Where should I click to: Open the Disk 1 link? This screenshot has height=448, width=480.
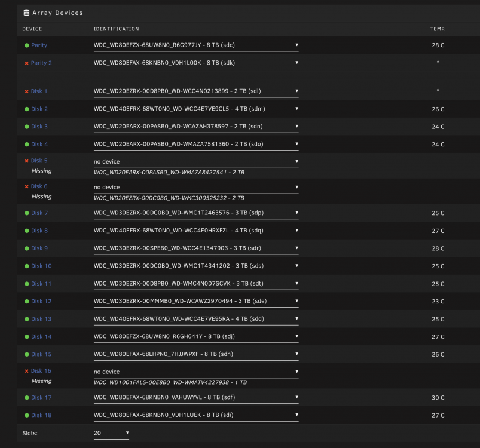tap(39, 91)
